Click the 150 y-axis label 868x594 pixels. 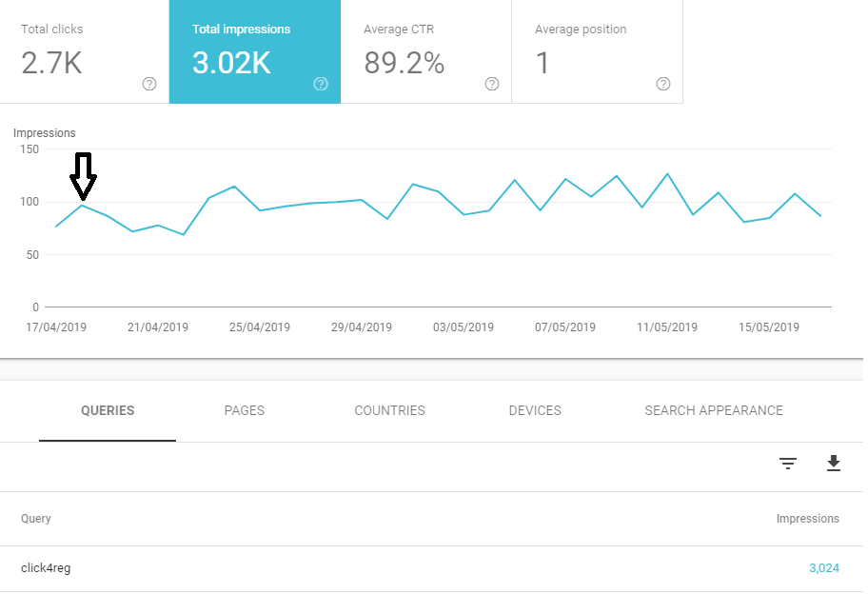tap(30, 148)
